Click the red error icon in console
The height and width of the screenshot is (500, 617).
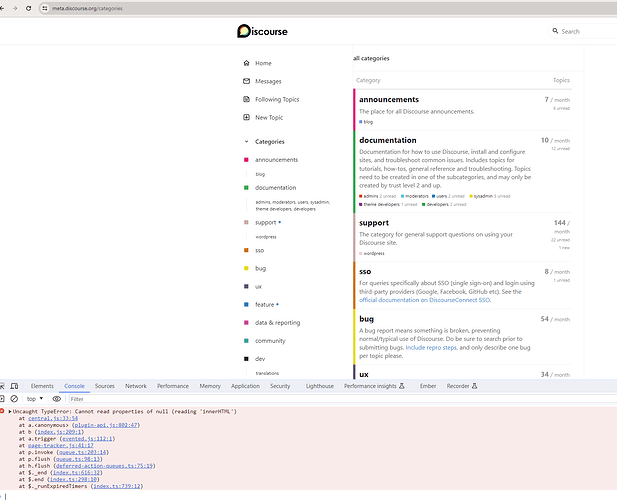pyautogui.click(x=2, y=411)
